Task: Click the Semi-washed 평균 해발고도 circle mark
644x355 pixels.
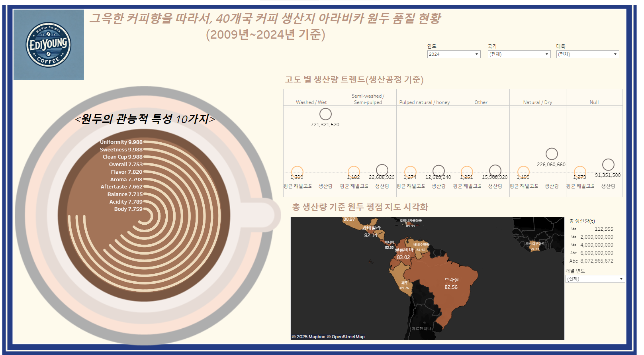Action: [354, 172]
